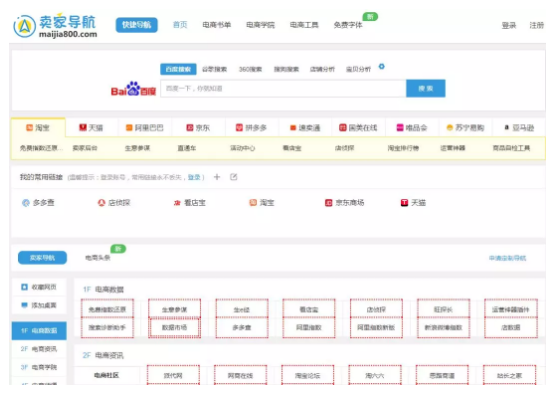Open 电商学院 in top navigation
The image size is (557, 397).
point(260,25)
